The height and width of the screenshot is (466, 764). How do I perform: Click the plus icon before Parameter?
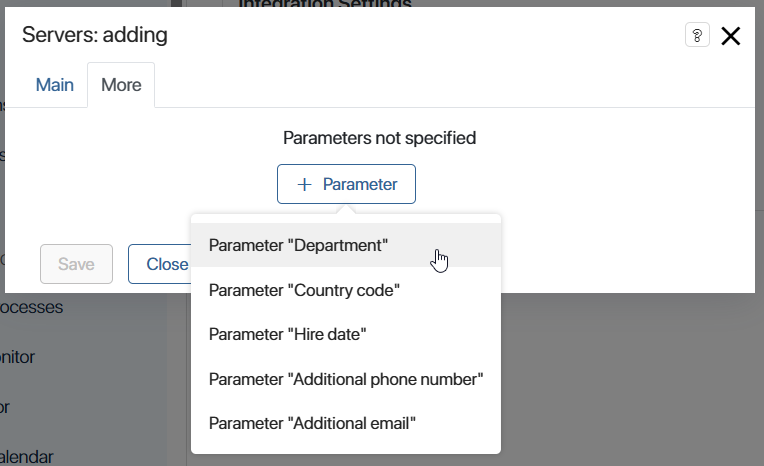(305, 184)
